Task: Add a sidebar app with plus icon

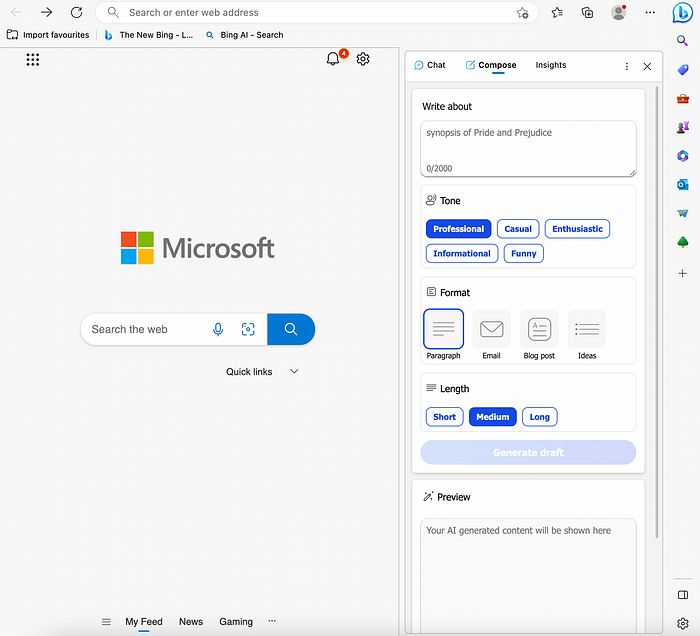Action: [x=683, y=273]
